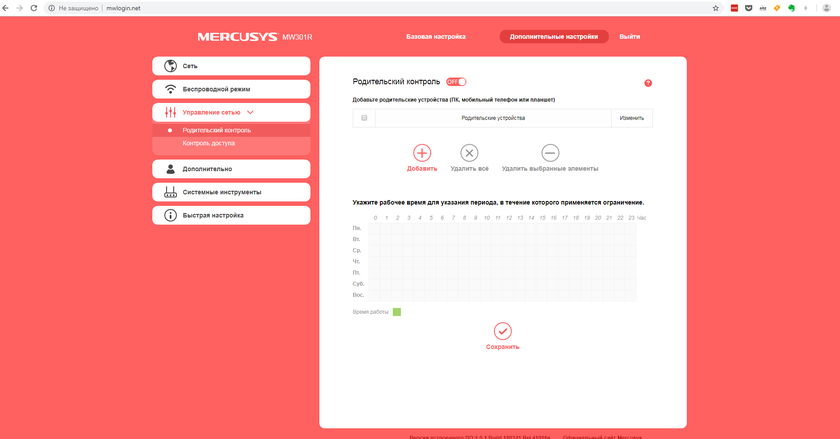The height and width of the screenshot is (439, 840).
Task: Click the green Время работы color swatch
Action: tap(397, 312)
